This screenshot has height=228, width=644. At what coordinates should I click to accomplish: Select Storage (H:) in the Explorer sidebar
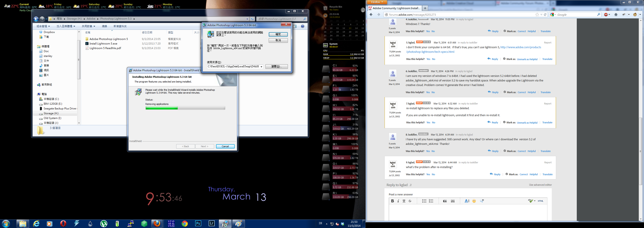(51, 114)
